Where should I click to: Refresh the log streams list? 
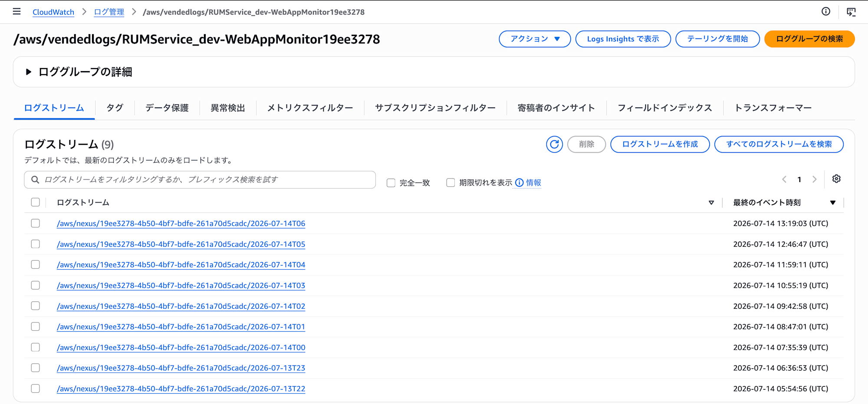pyautogui.click(x=554, y=144)
